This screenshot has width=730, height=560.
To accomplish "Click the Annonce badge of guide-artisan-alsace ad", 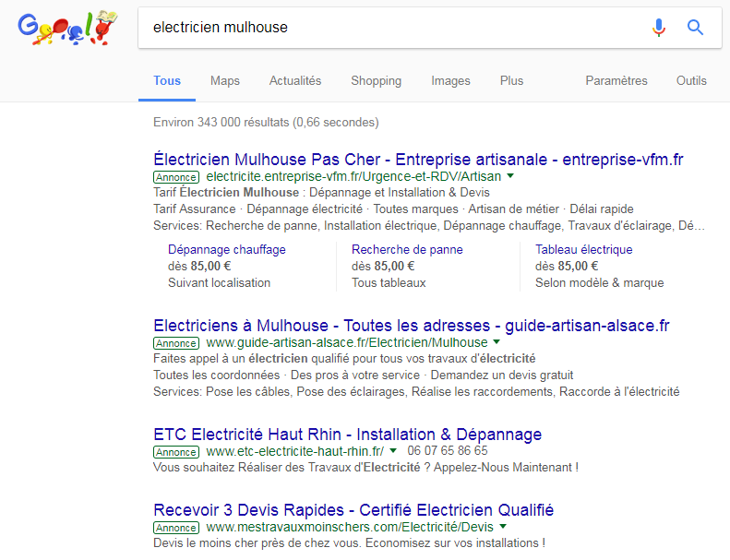I will (x=176, y=343).
